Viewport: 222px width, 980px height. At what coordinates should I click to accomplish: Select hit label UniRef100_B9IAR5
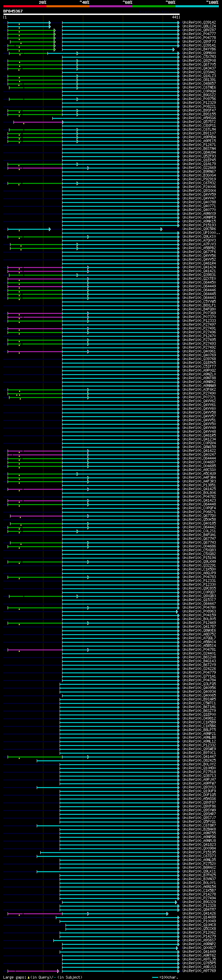click(x=199, y=699)
